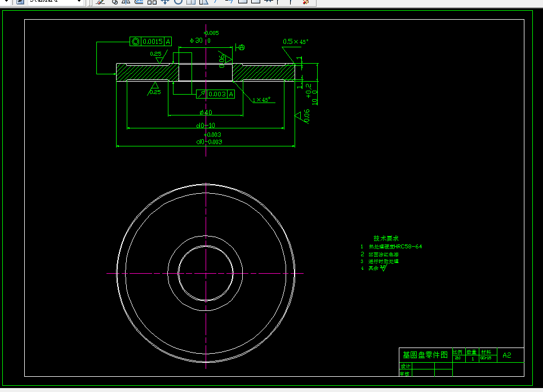Select the Offset tool
This screenshot has width=543, height=392.
139,2
